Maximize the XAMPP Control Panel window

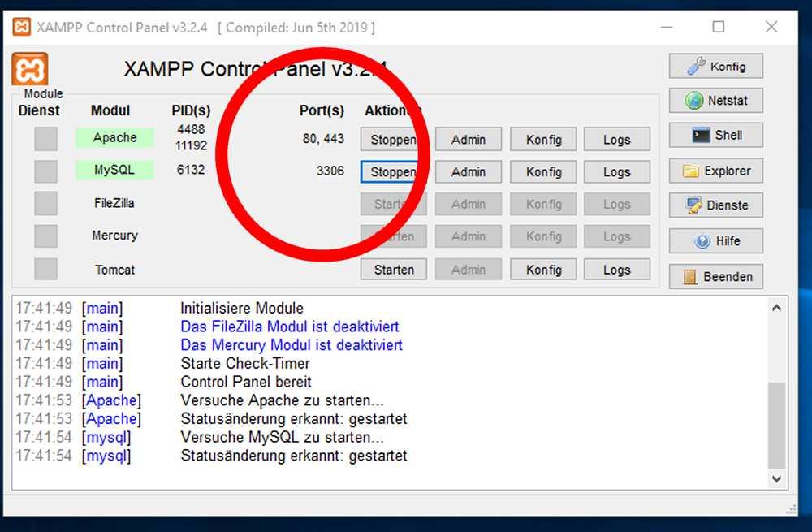point(719,27)
